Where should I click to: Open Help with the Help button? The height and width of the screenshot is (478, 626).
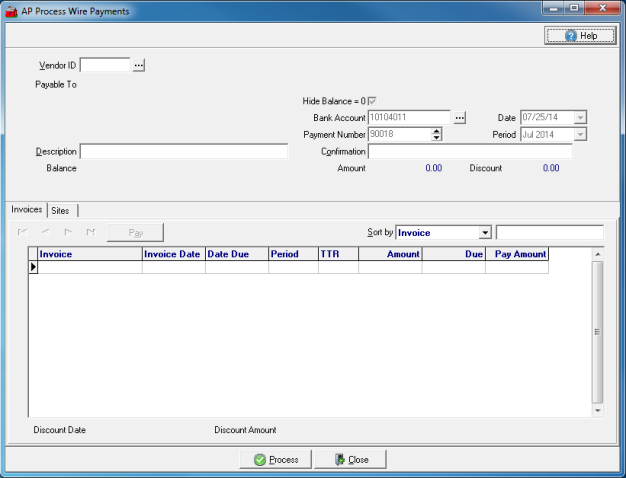[x=580, y=35]
